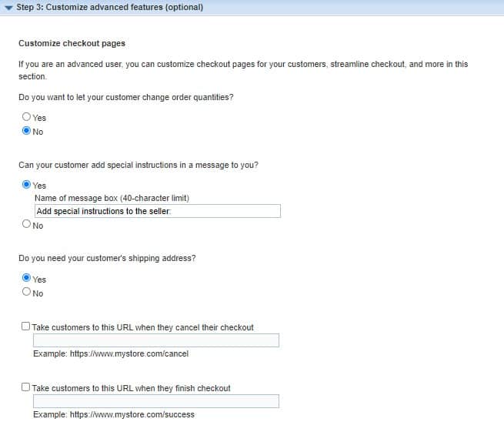504x432 pixels.
Task: Click the message box name input field
Action: [158, 211]
